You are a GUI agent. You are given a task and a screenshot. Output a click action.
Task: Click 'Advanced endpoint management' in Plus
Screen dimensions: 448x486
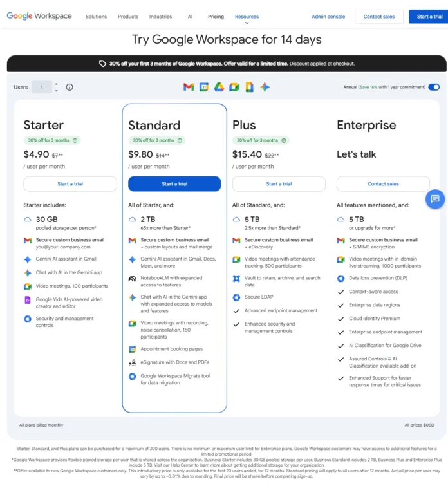(281, 310)
